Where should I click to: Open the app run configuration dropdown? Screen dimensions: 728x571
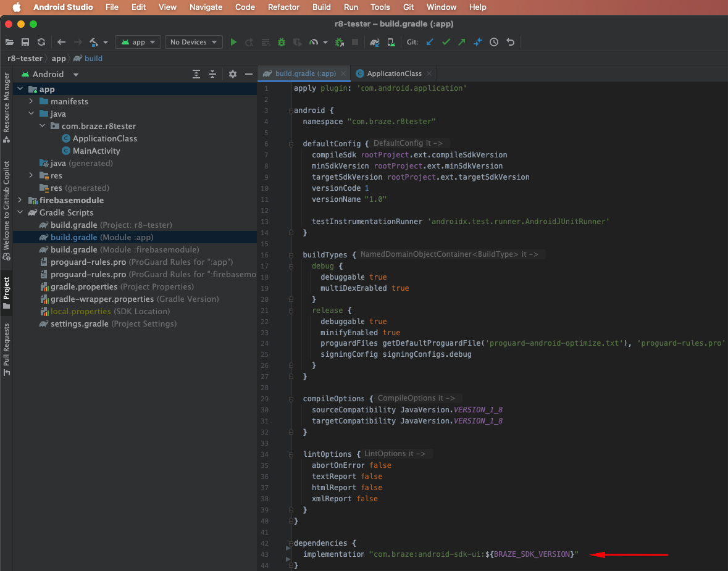coord(138,42)
